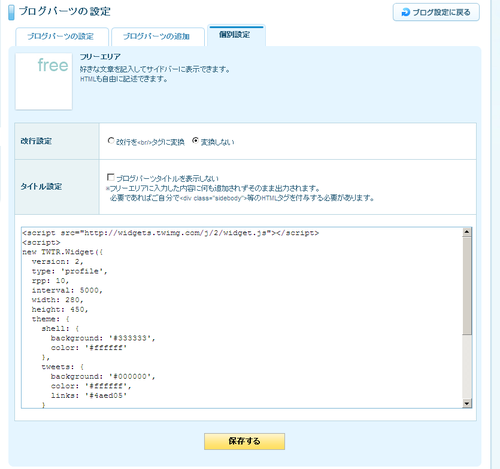Click the 'rpp: 10,' code line

click(x=50, y=281)
